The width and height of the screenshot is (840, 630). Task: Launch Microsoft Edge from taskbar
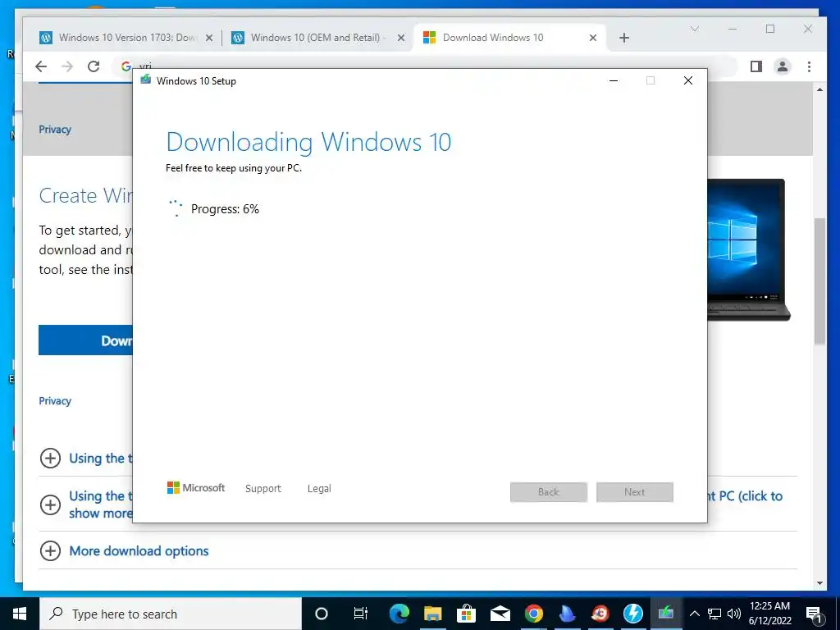point(399,614)
